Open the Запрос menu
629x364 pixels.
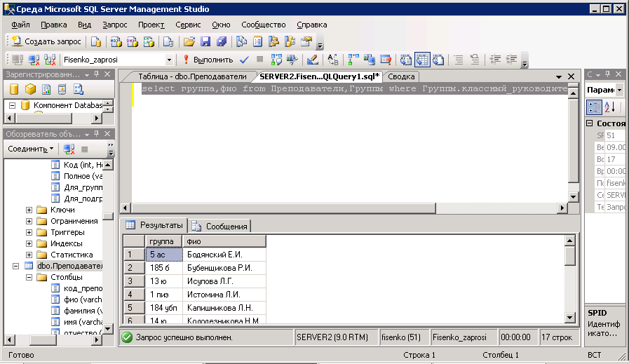[115, 25]
